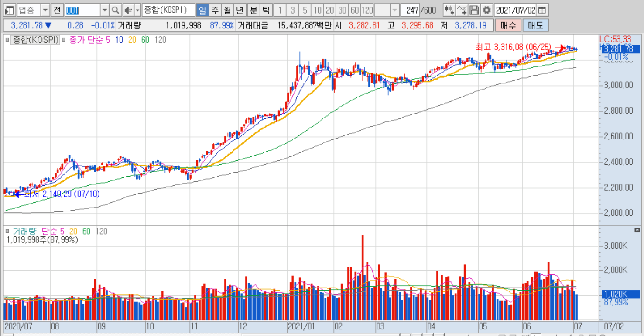The height and width of the screenshot is (336, 644).
Task: Click the 2021/01 label on time axis
Action: coord(301,326)
